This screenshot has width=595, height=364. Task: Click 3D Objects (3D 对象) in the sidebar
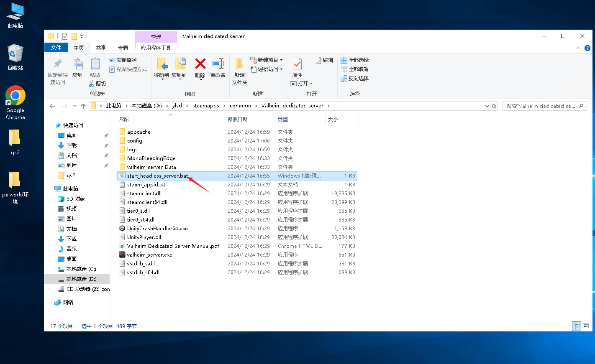point(75,199)
